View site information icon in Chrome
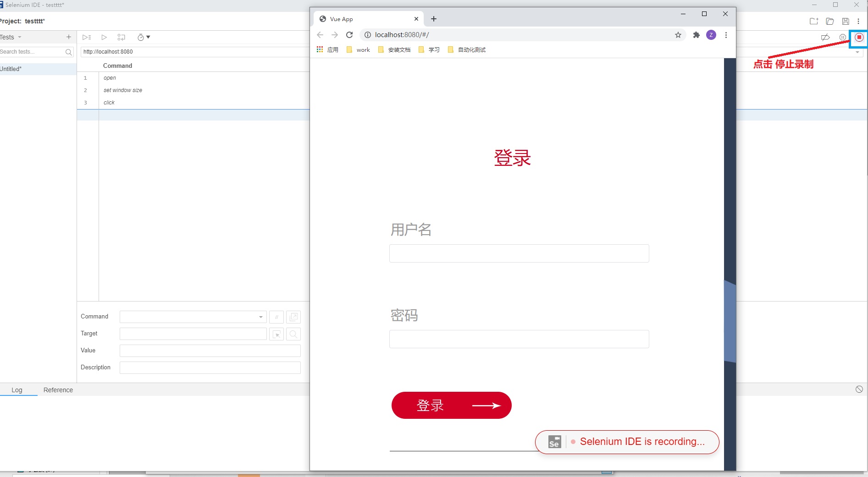 (367, 35)
